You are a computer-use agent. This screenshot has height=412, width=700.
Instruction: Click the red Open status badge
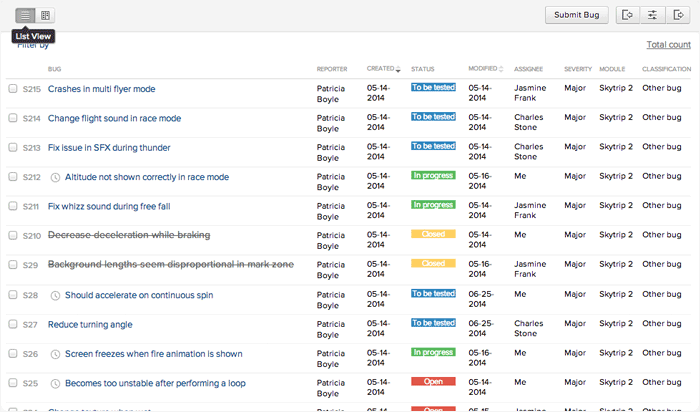(433, 382)
